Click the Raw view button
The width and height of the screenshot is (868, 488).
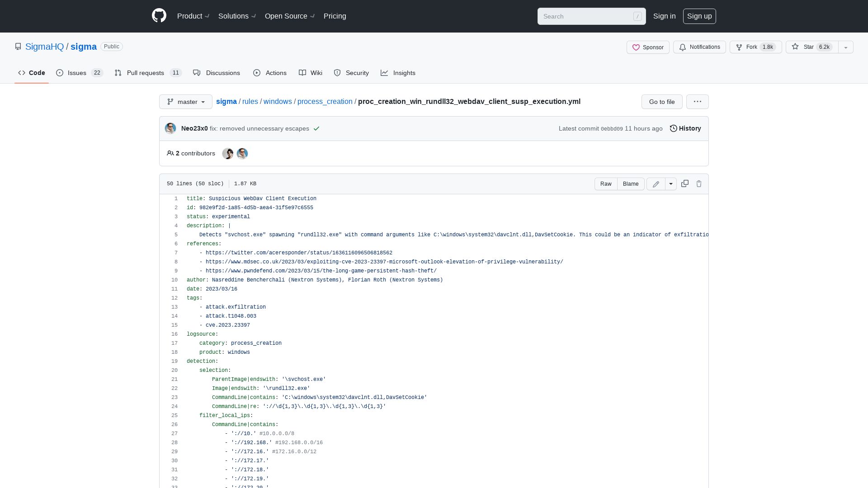point(606,183)
